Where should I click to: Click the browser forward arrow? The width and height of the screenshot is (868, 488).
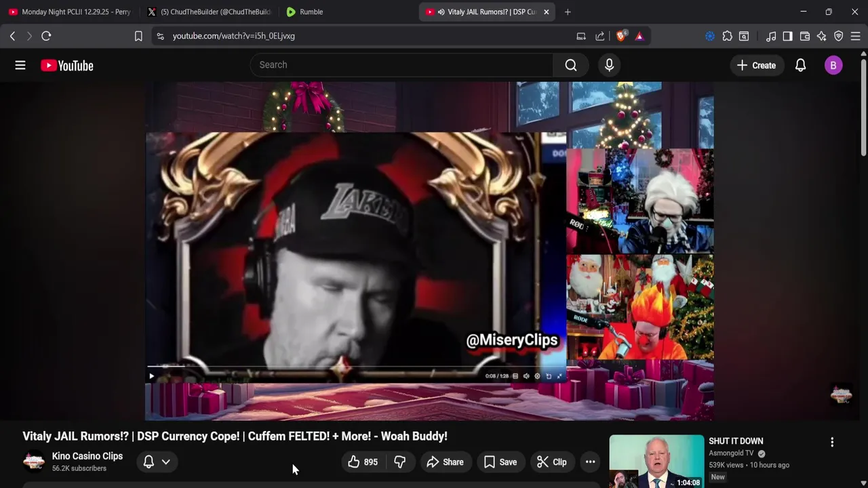pos(29,36)
